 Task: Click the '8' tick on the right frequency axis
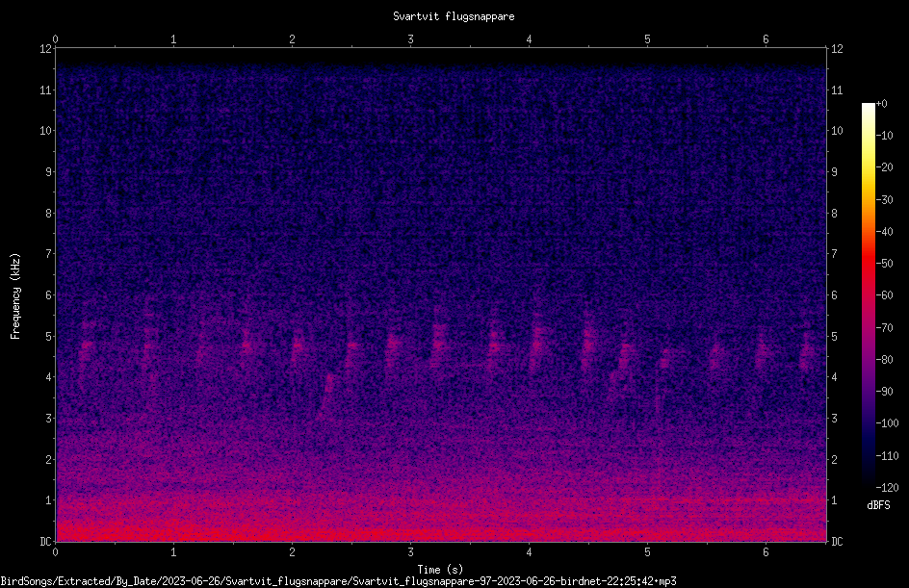point(834,214)
